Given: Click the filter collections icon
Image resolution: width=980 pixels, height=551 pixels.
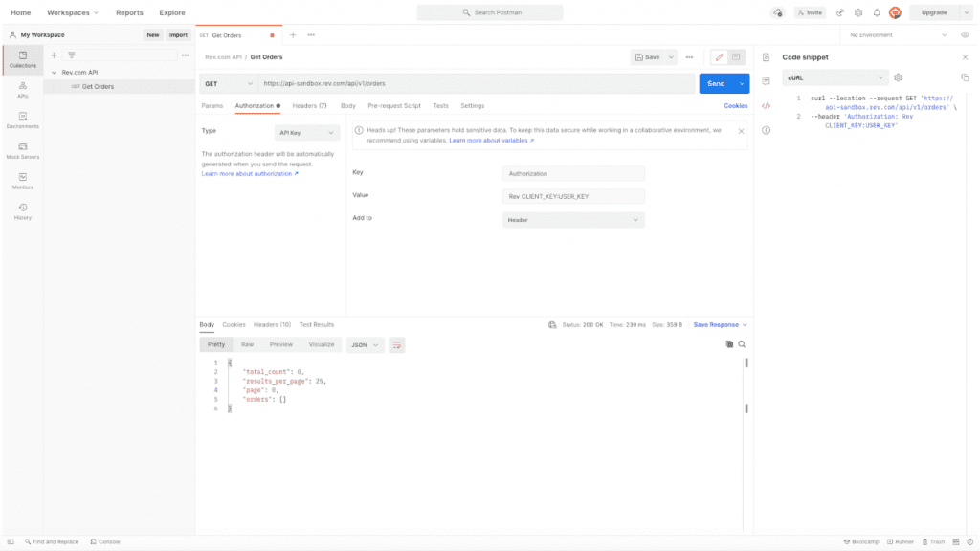Looking at the screenshot, I should point(71,55).
